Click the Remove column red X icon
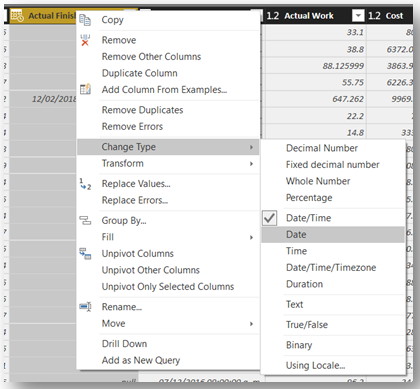 pos(85,40)
